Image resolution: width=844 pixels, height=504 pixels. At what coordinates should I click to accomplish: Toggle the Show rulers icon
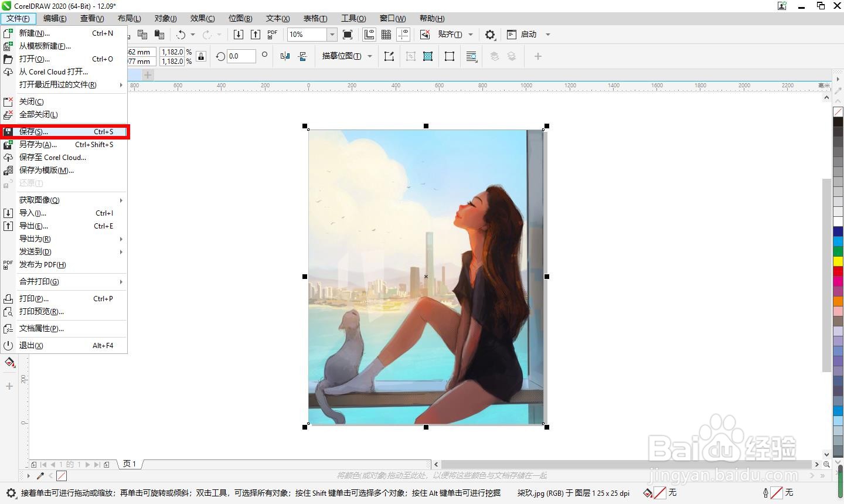369,35
